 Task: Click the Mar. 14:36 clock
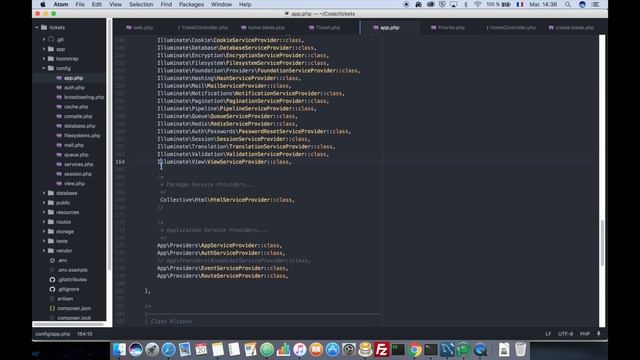tap(543, 4)
